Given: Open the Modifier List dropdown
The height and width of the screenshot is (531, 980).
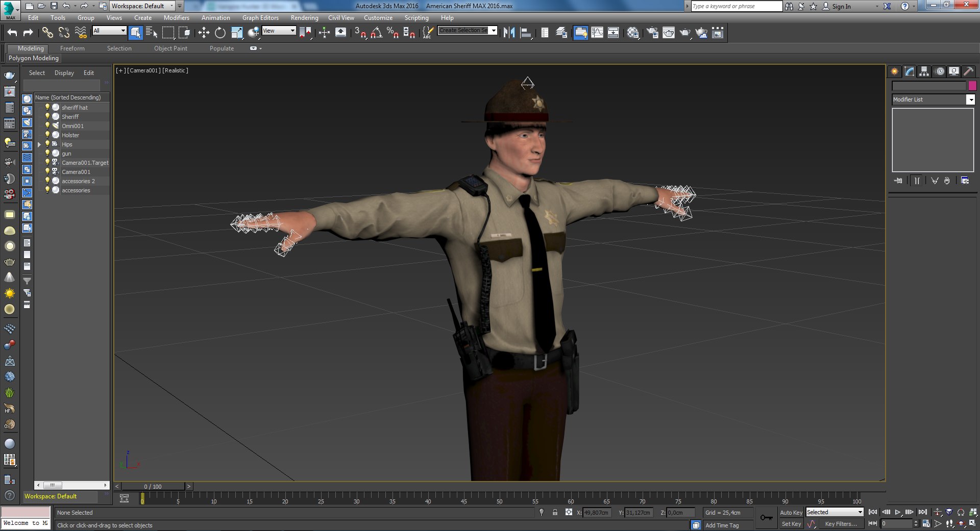Looking at the screenshot, I should (x=933, y=99).
